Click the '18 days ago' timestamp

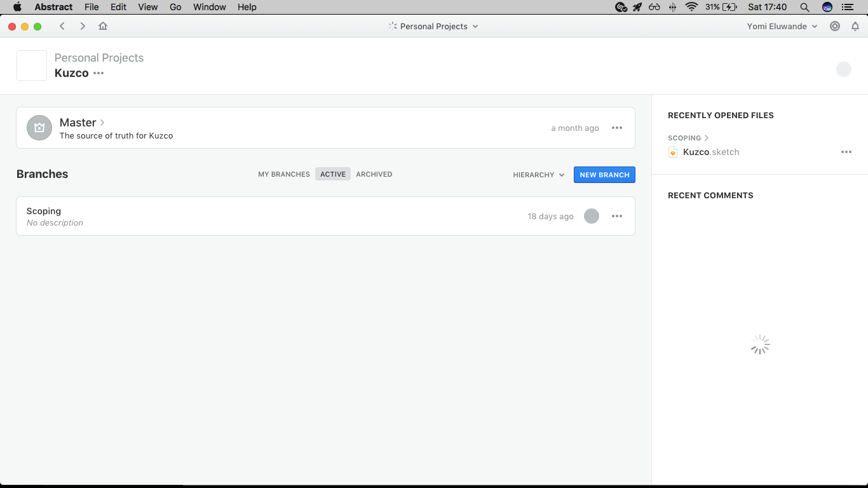[x=550, y=217]
